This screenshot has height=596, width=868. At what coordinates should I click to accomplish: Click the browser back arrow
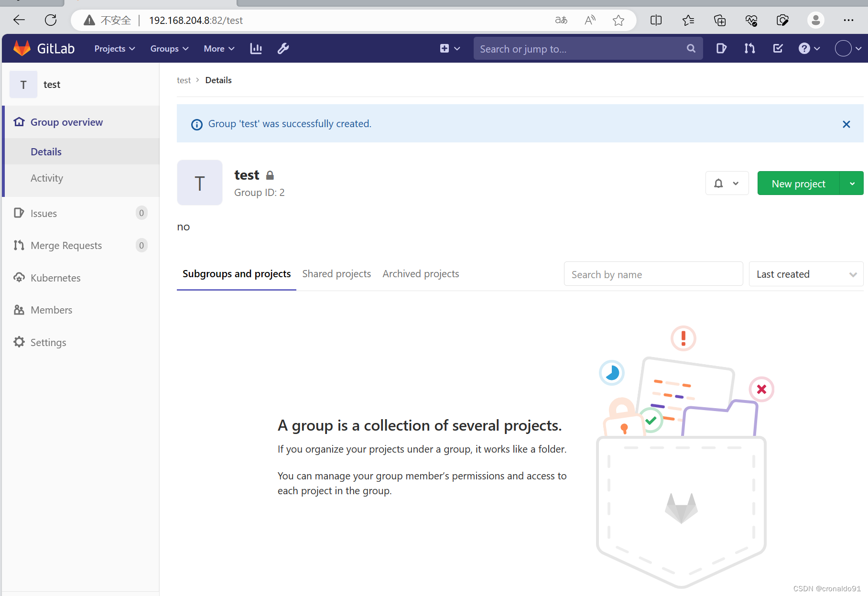pyautogui.click(x=19, y=20)
